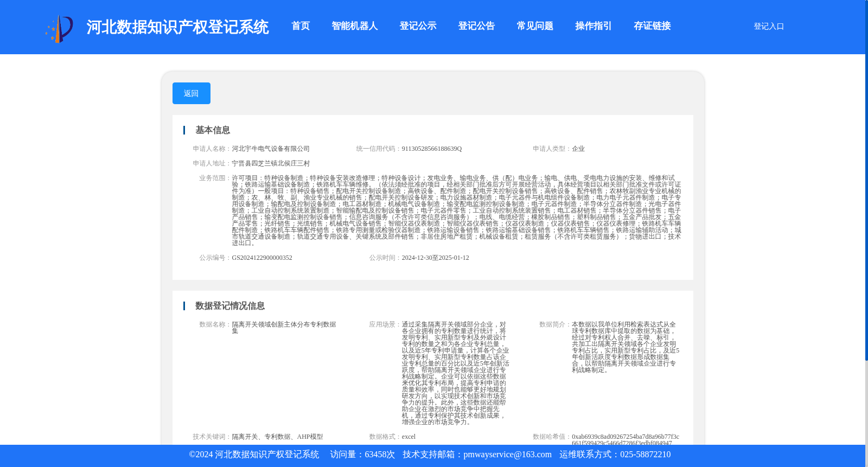Click the 返回 button
Screen dimensions: 868x467
(x=192, y=93)
